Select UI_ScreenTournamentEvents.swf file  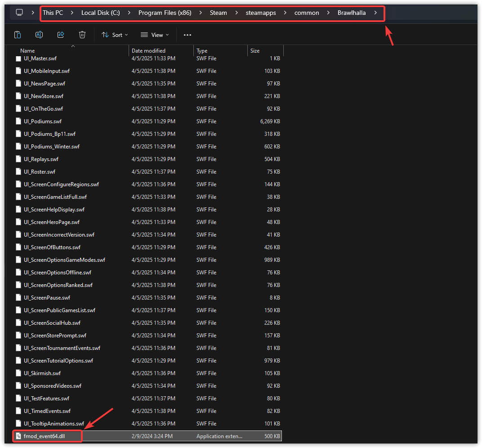[x=62, y=348]
